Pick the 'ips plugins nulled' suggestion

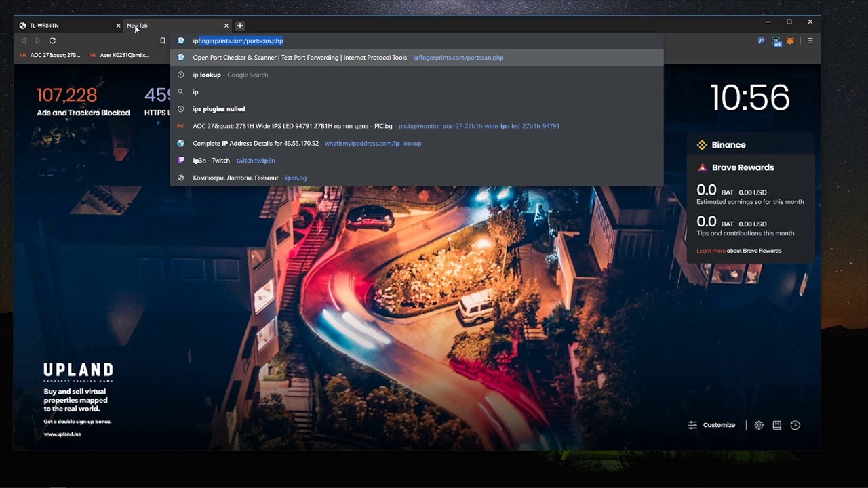click(416, 109)
